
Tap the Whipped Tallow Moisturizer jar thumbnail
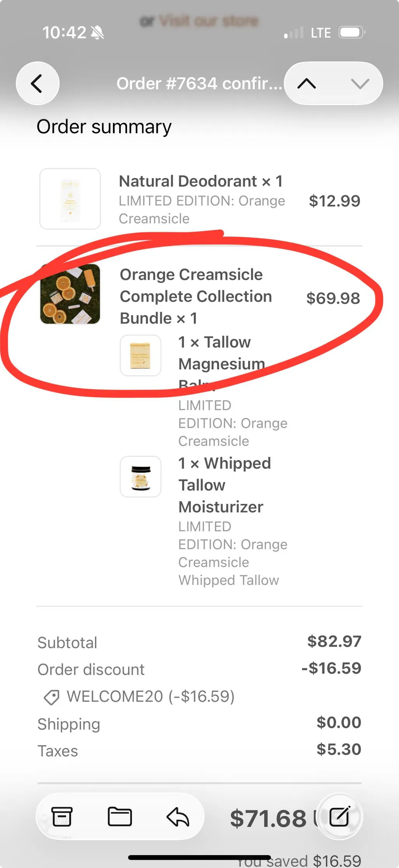pyautogui.click(x=141, y=477)
